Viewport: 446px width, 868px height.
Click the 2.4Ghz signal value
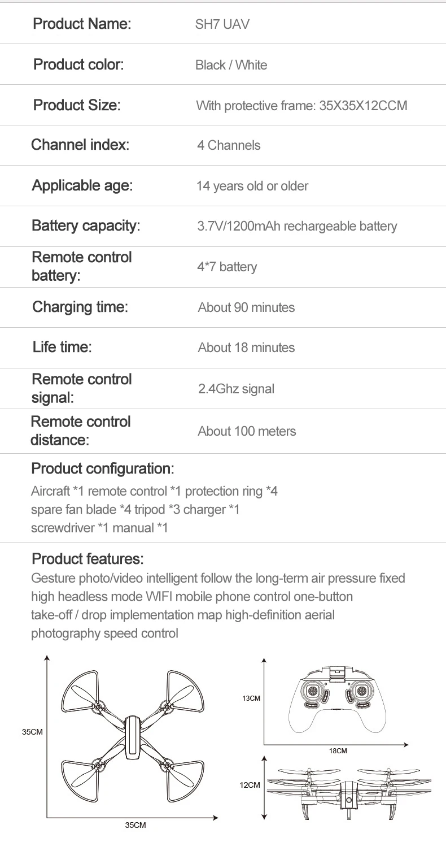click(236, 389)
